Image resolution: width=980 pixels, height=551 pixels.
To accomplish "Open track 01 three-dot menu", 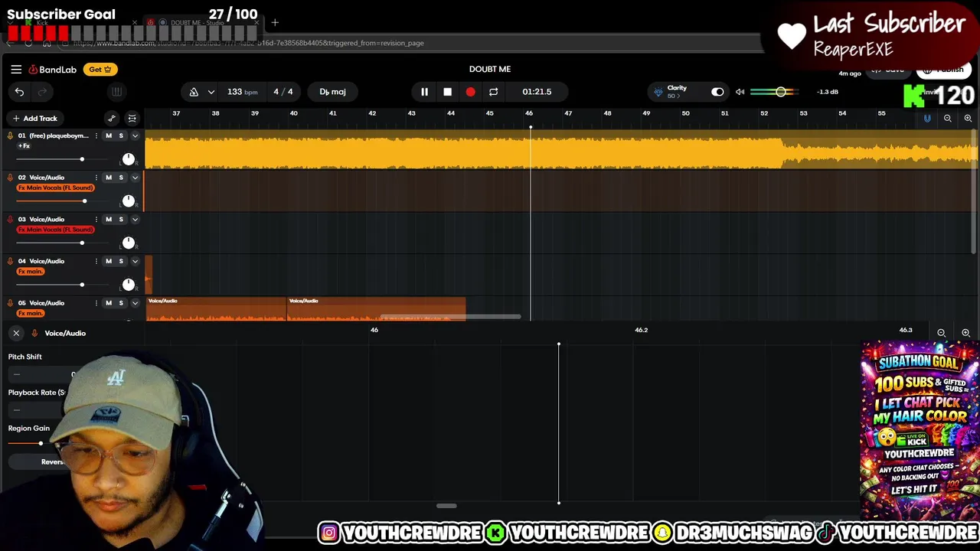I will (x=96, y=135).
